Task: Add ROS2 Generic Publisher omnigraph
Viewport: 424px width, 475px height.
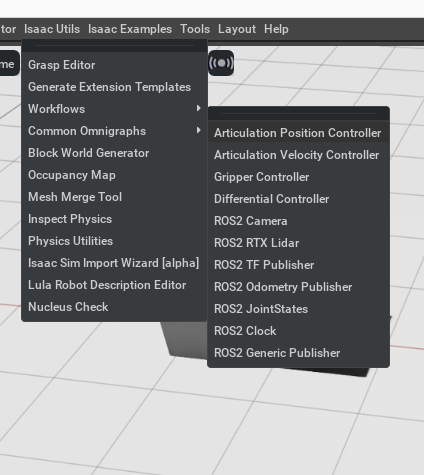Action: (298, 353)
